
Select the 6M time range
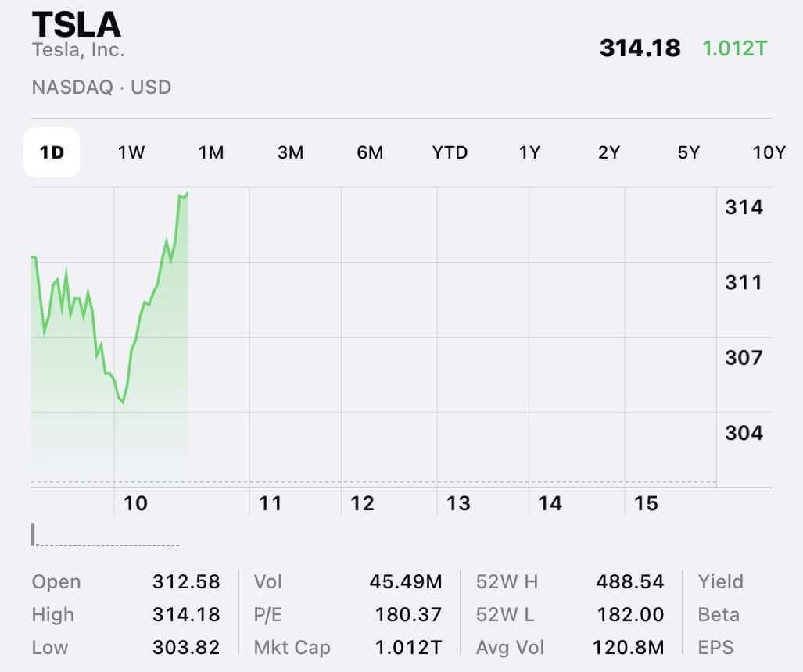tap(370, 152)
